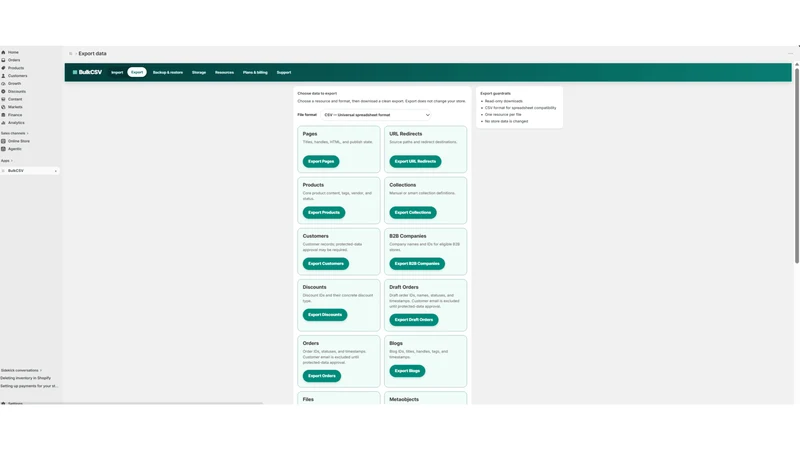This screenshot has width=800, height=450.
Task: Click Export B2B Companies button
Action: (x=417, y=264)
